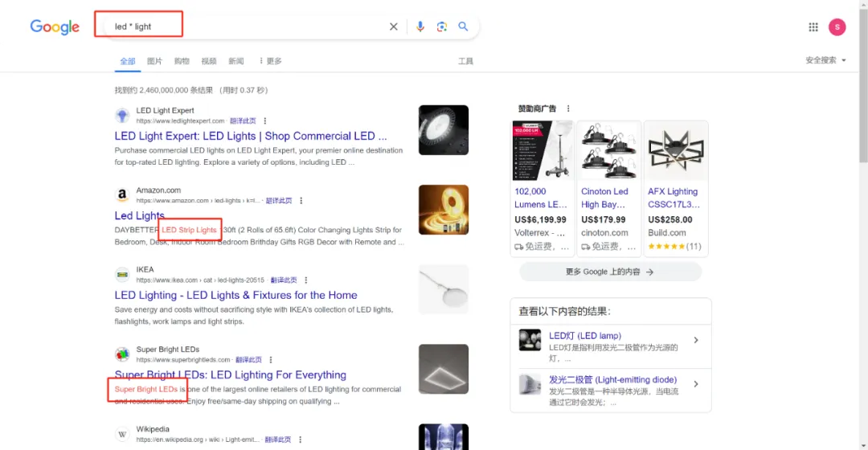Expand the 发光二极管 (Light-emitting diode) result
Viewport: 868px width, 450px height.
tap(695, 385)
